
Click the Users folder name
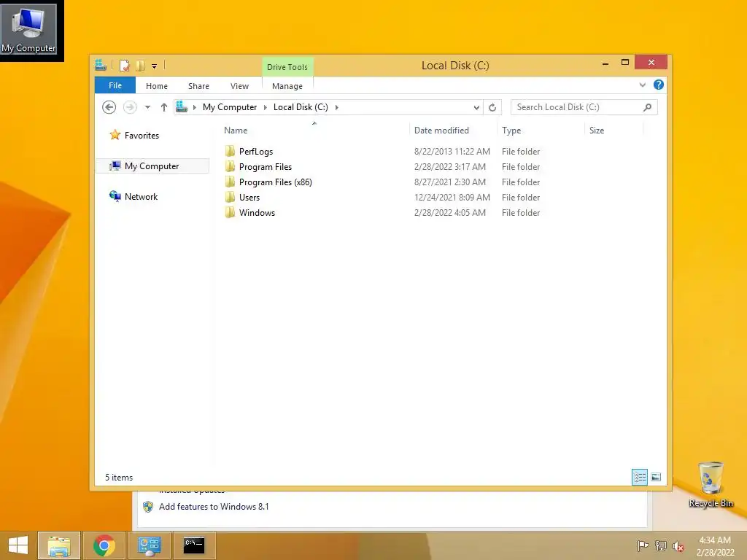[249, 197]
